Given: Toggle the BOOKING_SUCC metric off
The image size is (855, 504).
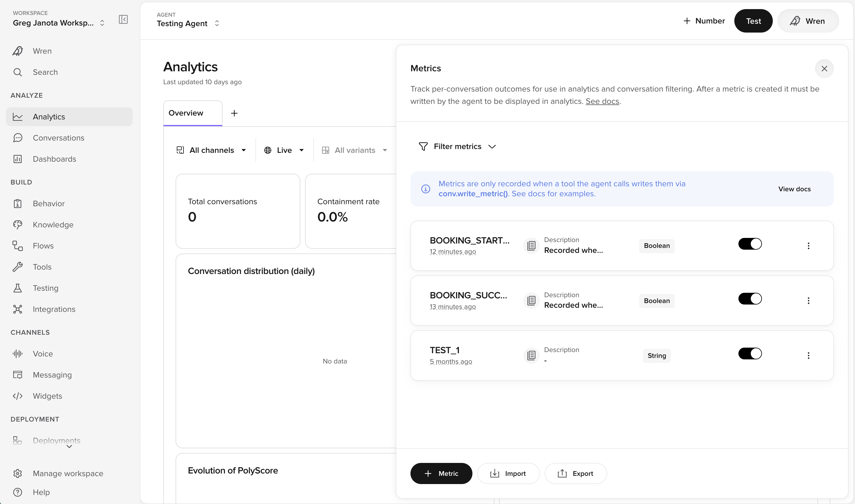Looking at the screenshot, I should click(750, 299).
